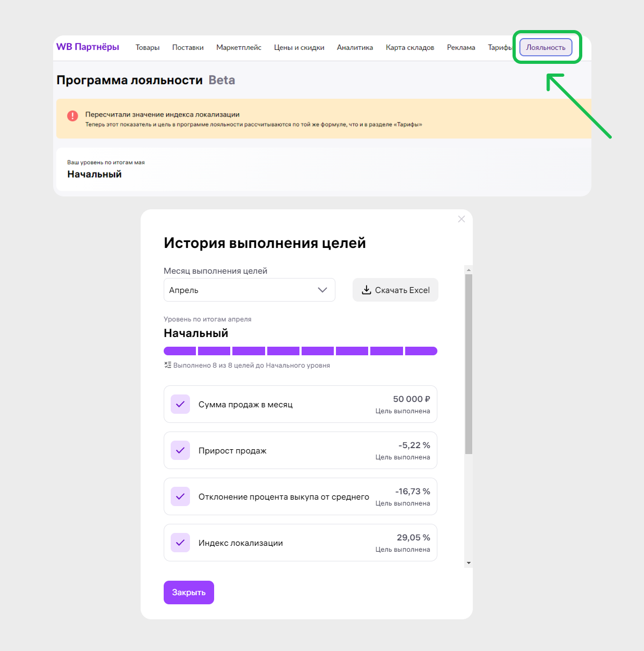Click the Скачать Excel button

coord(396,290)
